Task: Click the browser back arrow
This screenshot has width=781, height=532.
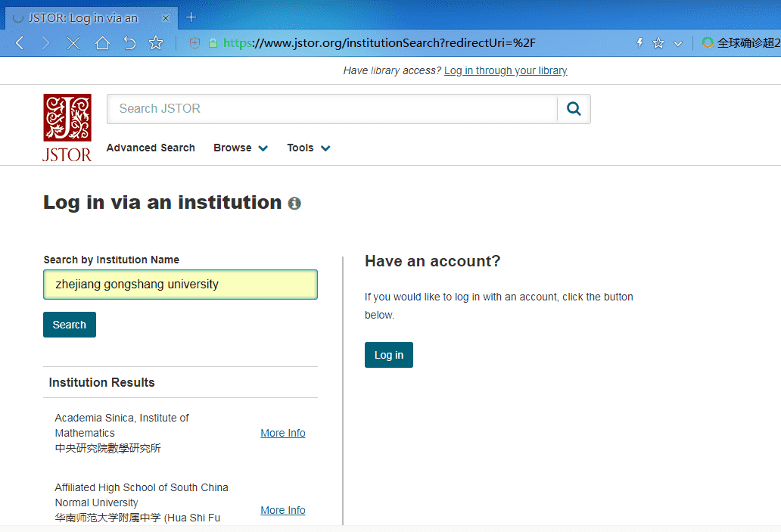Action: (20, 43)
